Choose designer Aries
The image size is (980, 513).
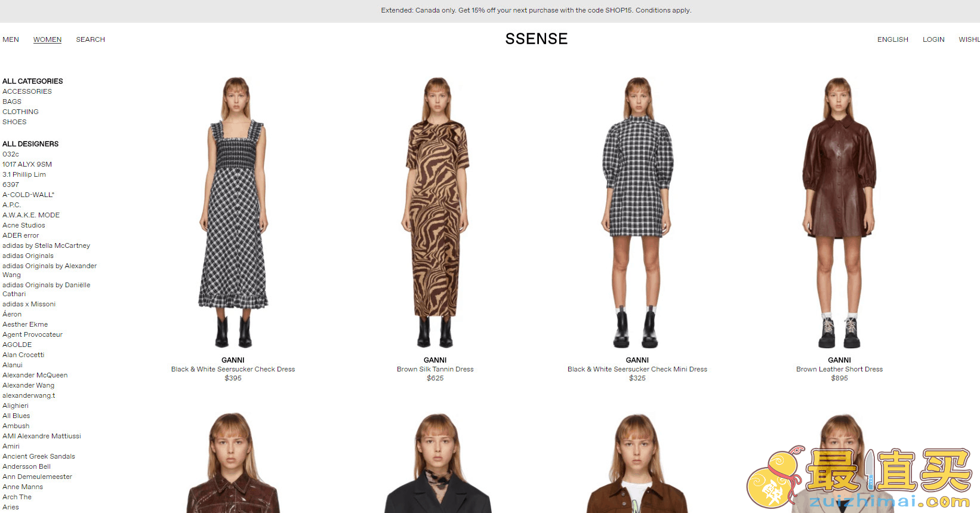[11, 507]
